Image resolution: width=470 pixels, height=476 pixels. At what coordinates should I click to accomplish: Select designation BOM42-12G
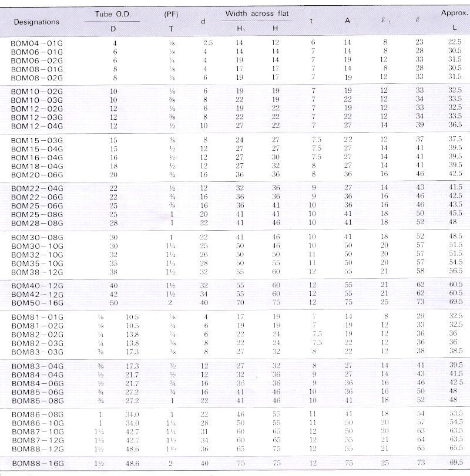38,295
